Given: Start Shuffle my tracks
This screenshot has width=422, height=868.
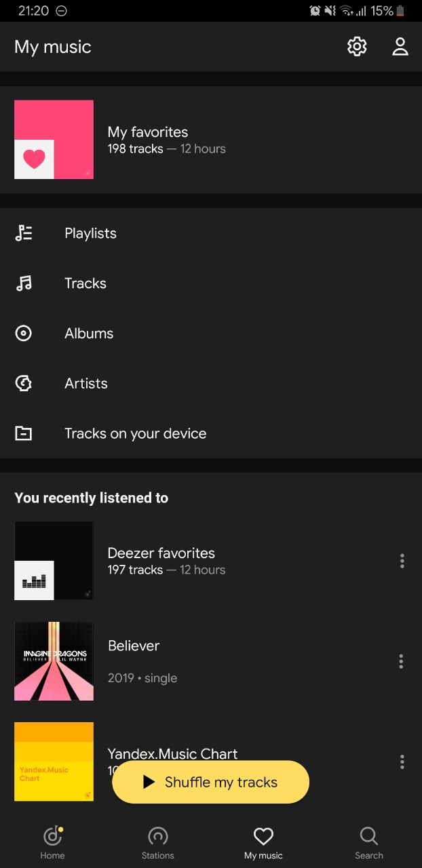Looking at the screenshot, I should [x=210, y=782].
